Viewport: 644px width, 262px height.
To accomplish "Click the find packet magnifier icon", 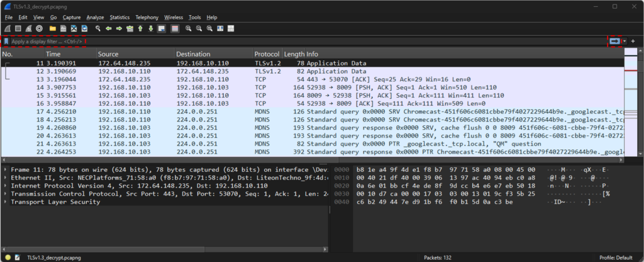I will [x=98, y=29].
